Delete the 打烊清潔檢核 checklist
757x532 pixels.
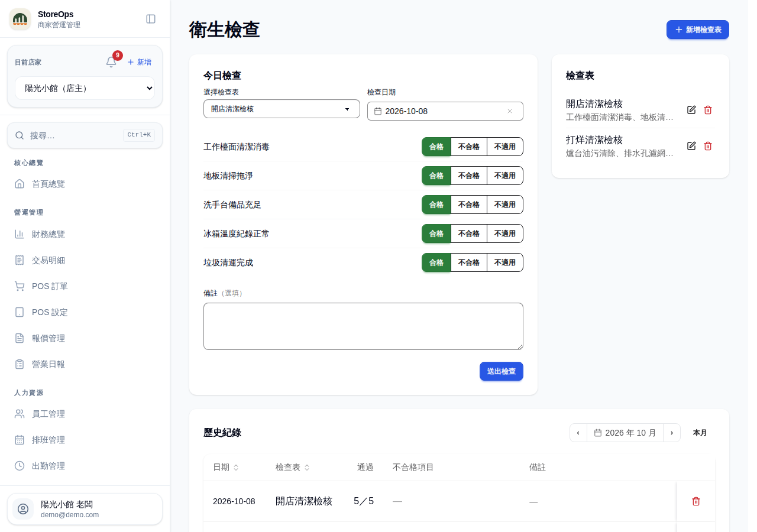pos(708,146)
